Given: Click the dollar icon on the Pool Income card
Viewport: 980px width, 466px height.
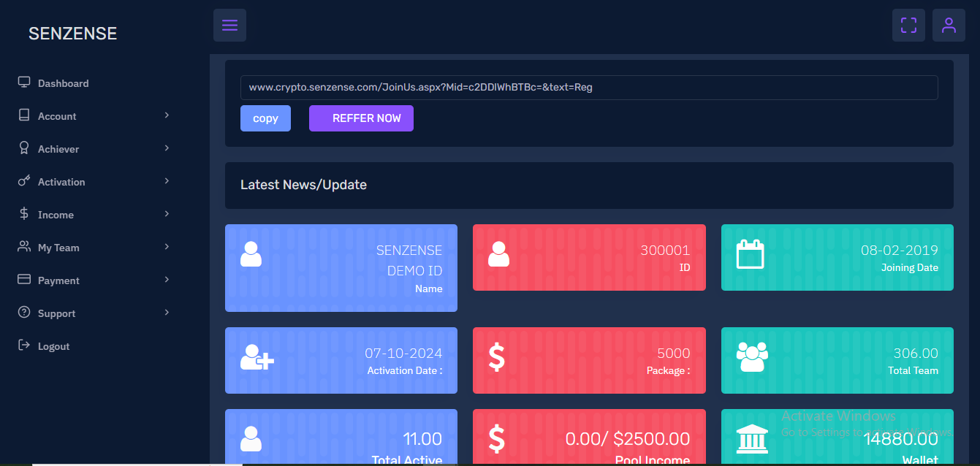Looking at the screenshot, I should [x=496, y=438].
